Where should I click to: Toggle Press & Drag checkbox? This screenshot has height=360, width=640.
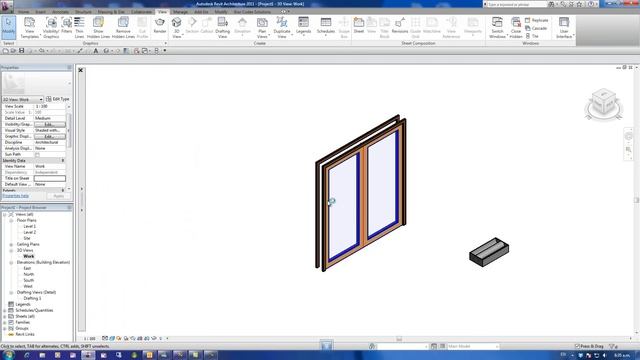pyautogui.click(x=577, y=346)
